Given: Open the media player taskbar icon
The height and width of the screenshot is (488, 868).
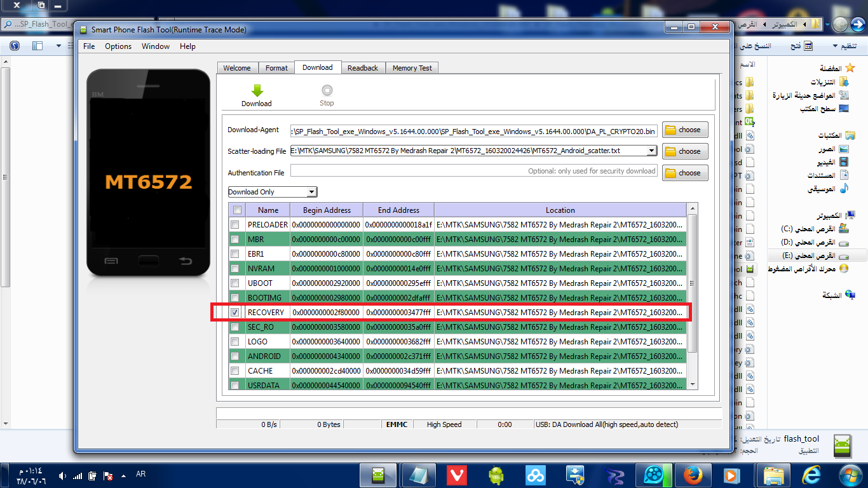Looking at the screenshot, I should [x=731, y=475].
